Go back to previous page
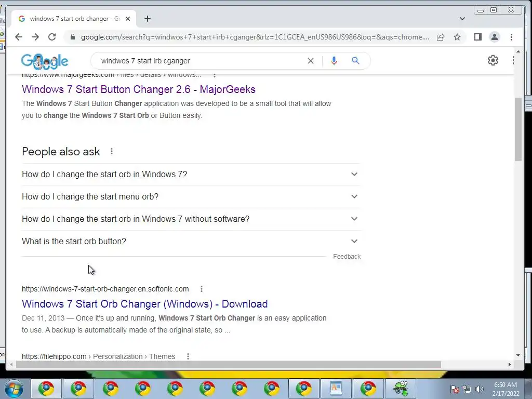532x399 pixels. coord(19,37)
